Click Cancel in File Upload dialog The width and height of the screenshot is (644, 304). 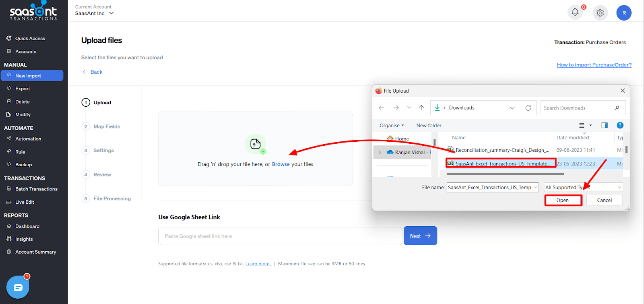click(x=604, y=200)
